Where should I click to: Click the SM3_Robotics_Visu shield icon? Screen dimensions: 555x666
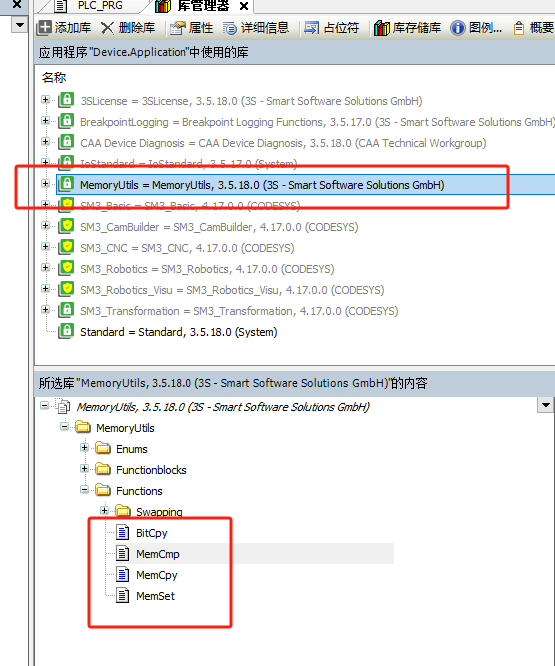tap(66, 288)
